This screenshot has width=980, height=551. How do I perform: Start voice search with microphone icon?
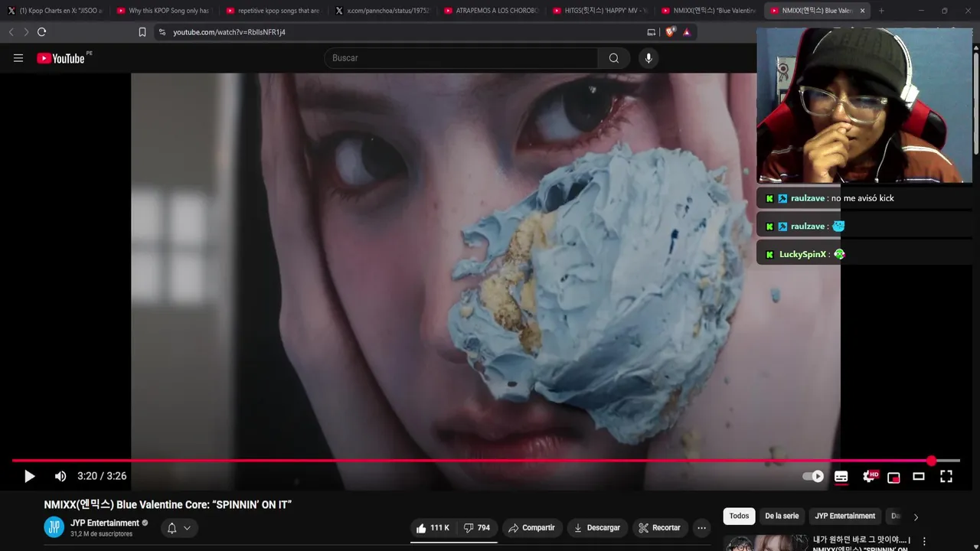click(x=648, y=58)
